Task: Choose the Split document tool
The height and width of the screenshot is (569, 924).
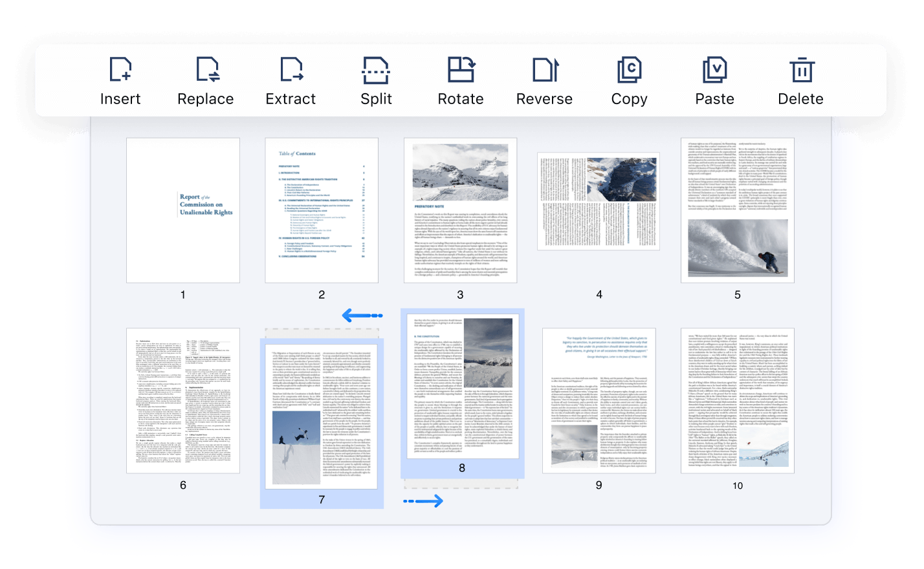Action: (376, 70)
